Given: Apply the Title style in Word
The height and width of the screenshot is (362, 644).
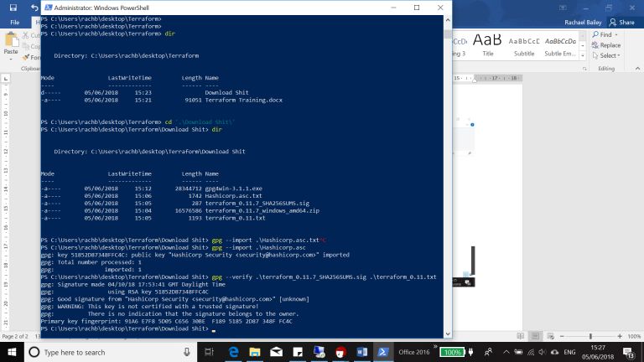Looking at the screenshot, I should point(487,44).
